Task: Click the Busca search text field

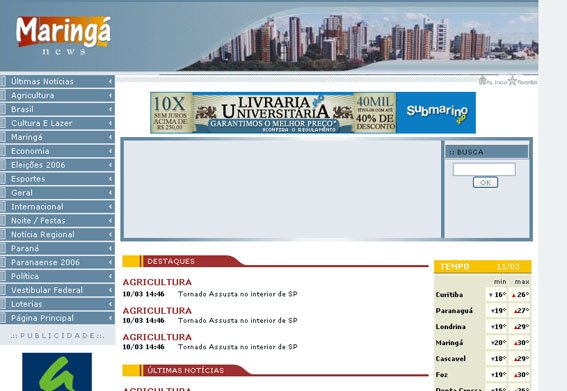Action: (x=484, y=169)
